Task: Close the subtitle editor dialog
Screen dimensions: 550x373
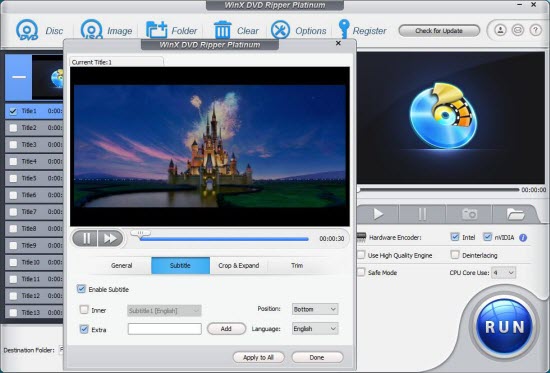Action: click(x=338, y=43)
